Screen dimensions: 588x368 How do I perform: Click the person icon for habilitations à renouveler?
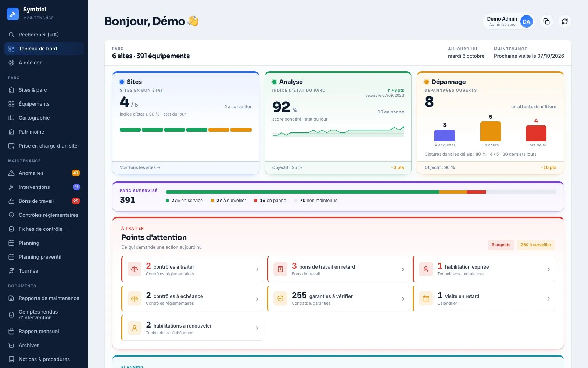point(135,328)
